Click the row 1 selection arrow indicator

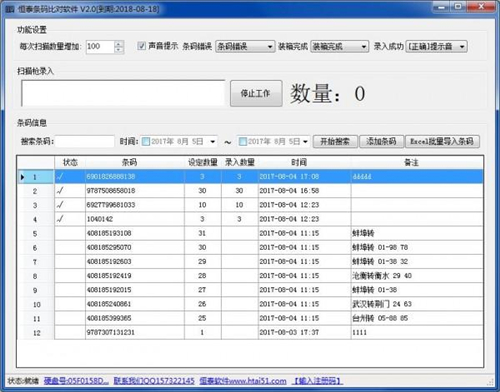pos(22,177)
